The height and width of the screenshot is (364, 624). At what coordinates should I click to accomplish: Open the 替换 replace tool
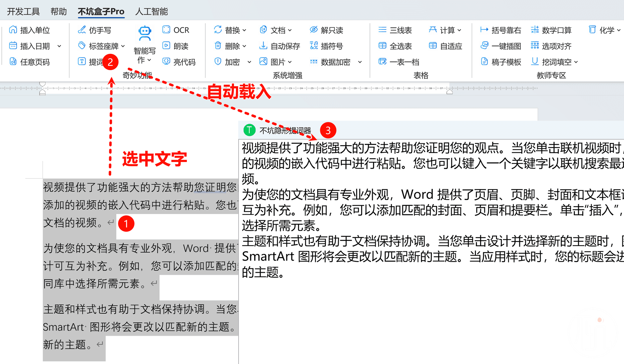[227, 30]
